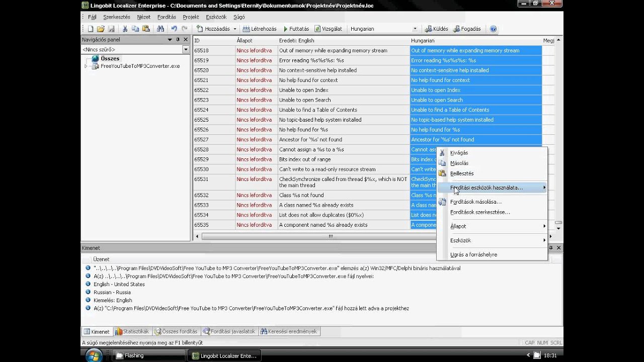
Task: Click the Hozzáadás toolbar button
Action: point(213,29)
